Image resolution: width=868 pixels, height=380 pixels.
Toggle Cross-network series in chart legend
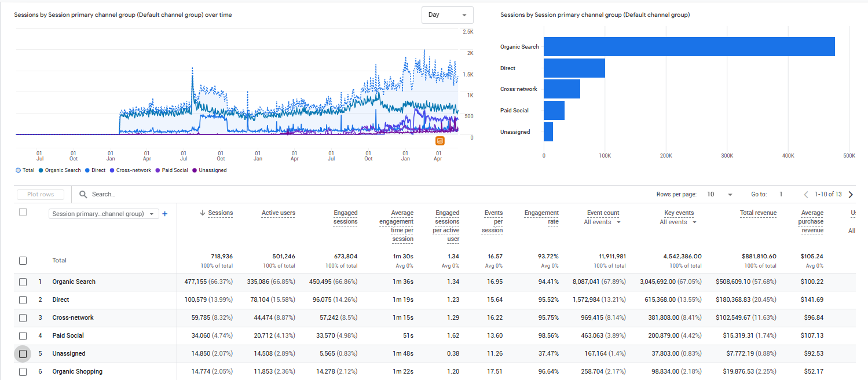(130, 170)
